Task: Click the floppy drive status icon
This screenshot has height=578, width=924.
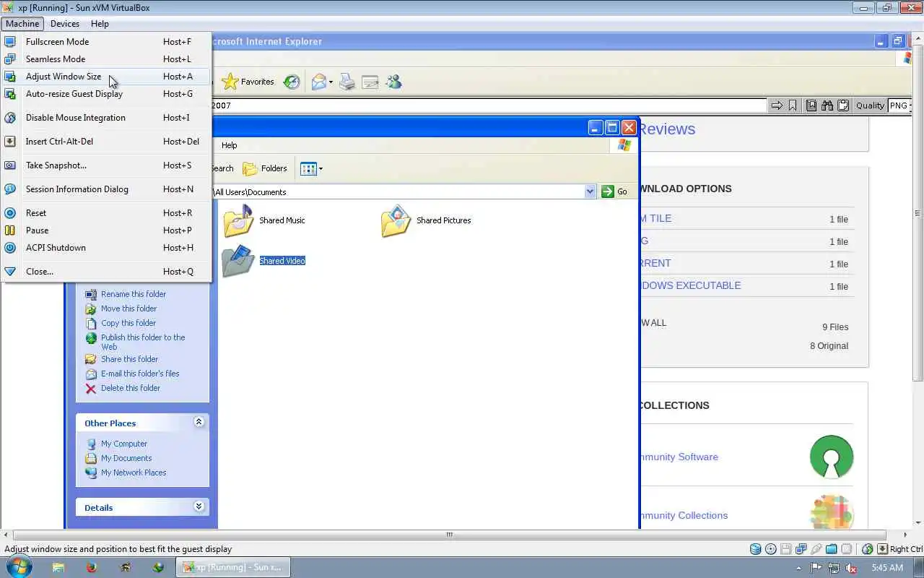Action: (786, 549)
